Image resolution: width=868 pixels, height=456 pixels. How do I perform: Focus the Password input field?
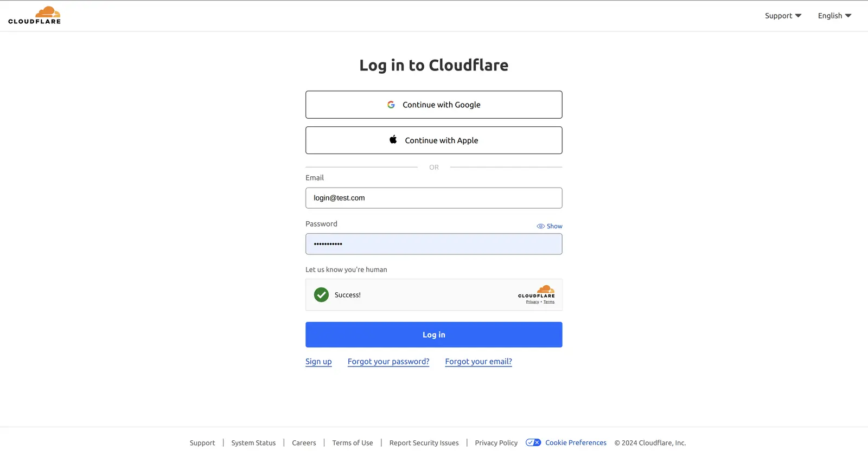434,244
